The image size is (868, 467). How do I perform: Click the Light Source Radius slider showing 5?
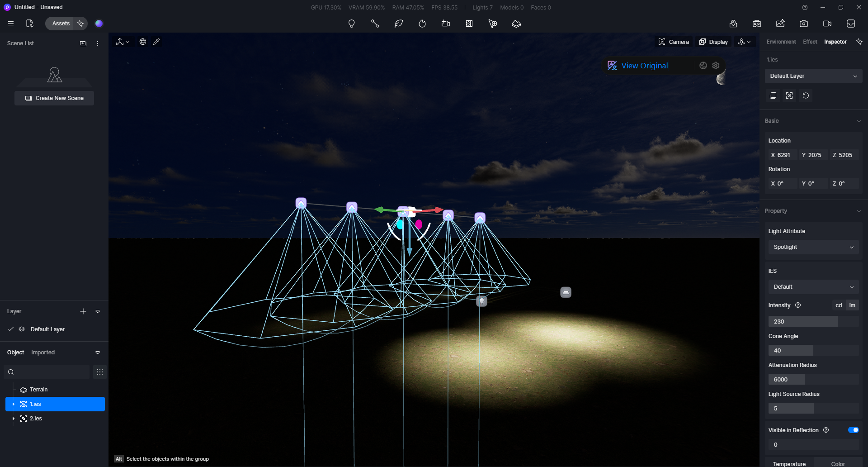(814, 408)
